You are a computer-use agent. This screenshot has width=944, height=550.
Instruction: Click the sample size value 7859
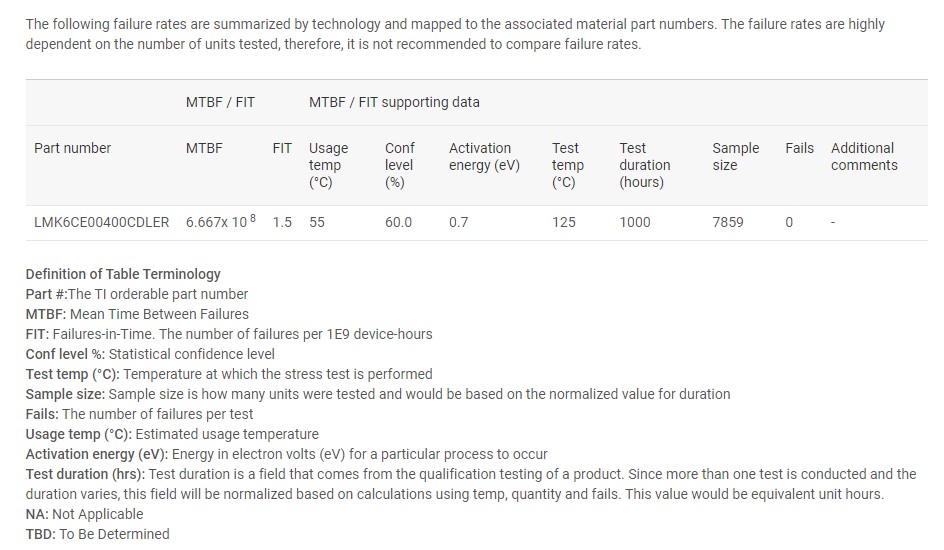[x=727, y=222]
